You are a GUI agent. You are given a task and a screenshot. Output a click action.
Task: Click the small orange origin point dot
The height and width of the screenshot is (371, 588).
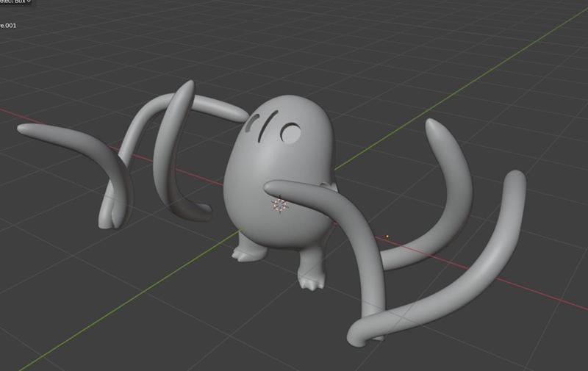coord(387,237)
